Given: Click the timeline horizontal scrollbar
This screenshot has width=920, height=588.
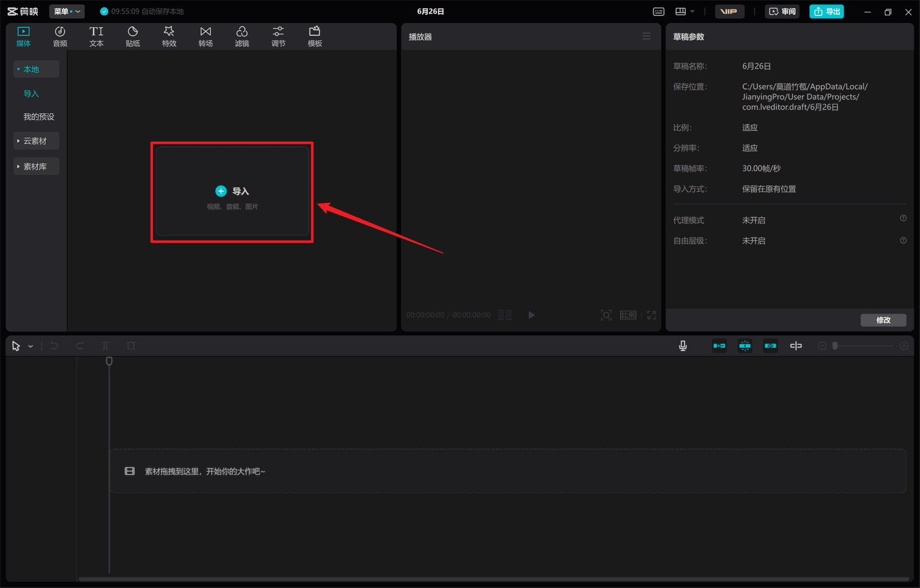Looking at the screenshot, I should click(494, 579).
